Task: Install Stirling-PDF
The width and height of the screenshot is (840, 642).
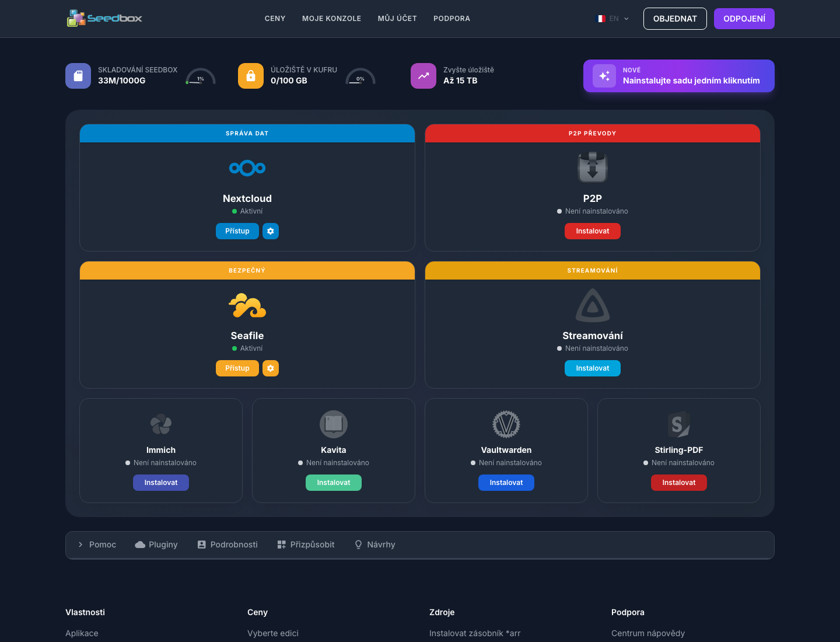Action: click(x=679, y=483)
